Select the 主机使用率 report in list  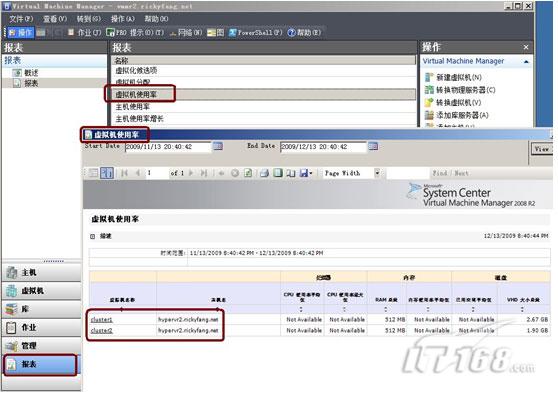pos(132,106)
